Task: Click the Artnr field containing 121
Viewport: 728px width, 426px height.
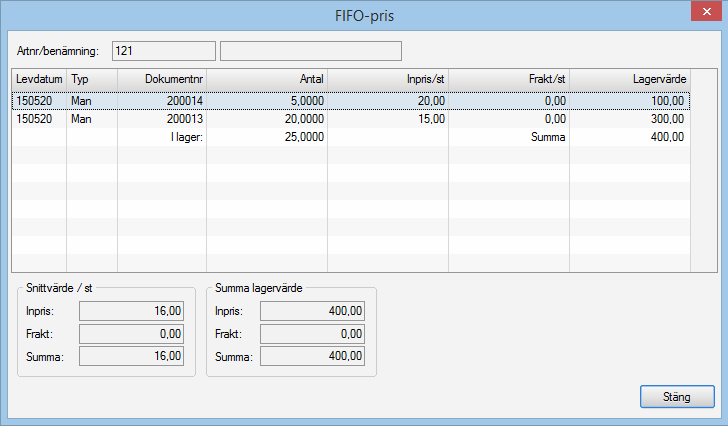Action: point(164,50)
